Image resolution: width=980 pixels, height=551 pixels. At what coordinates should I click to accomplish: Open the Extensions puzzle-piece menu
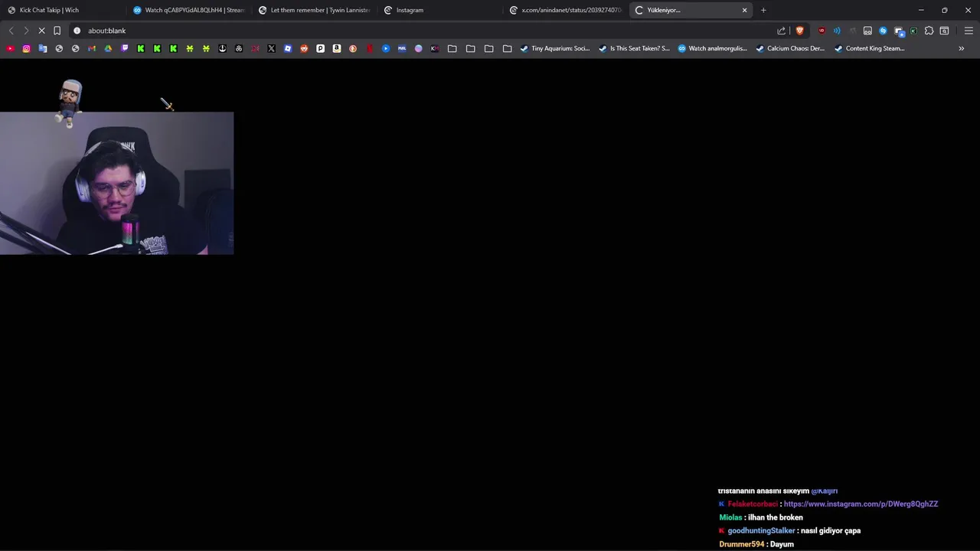click(929, 31)
